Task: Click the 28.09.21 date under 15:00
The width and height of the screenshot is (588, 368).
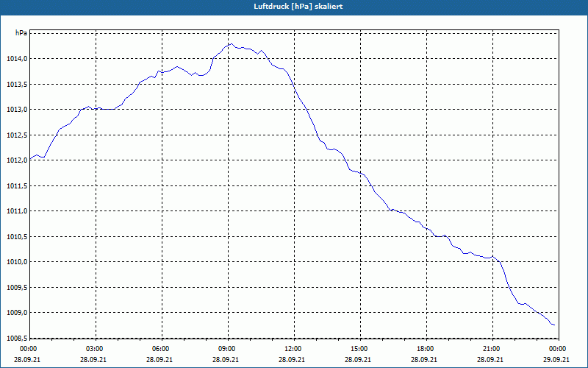Action: [x=358, y=359]
